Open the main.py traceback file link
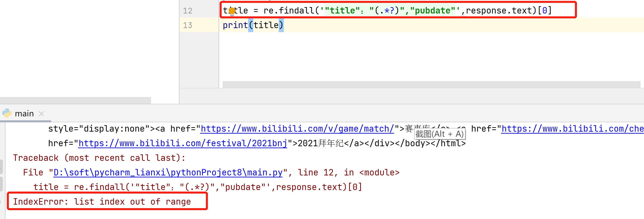The height and width of the screenshot is (219, 644). (x=168, y=172)
